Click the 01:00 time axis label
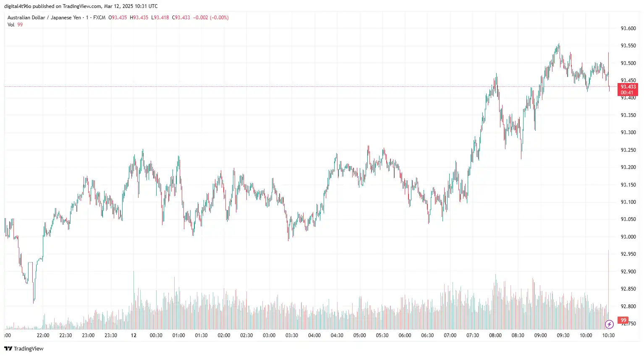This screenshot has height=356, width=644. tap(179, 335)
